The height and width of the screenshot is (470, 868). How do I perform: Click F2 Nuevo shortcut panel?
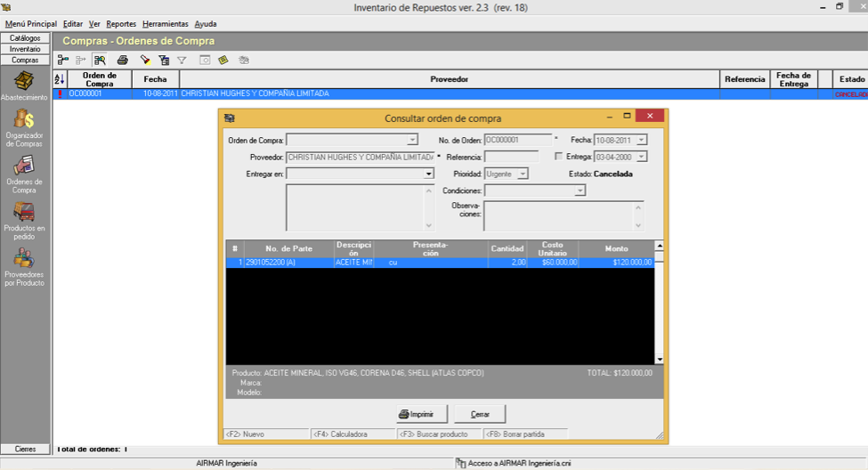[265, 434]
